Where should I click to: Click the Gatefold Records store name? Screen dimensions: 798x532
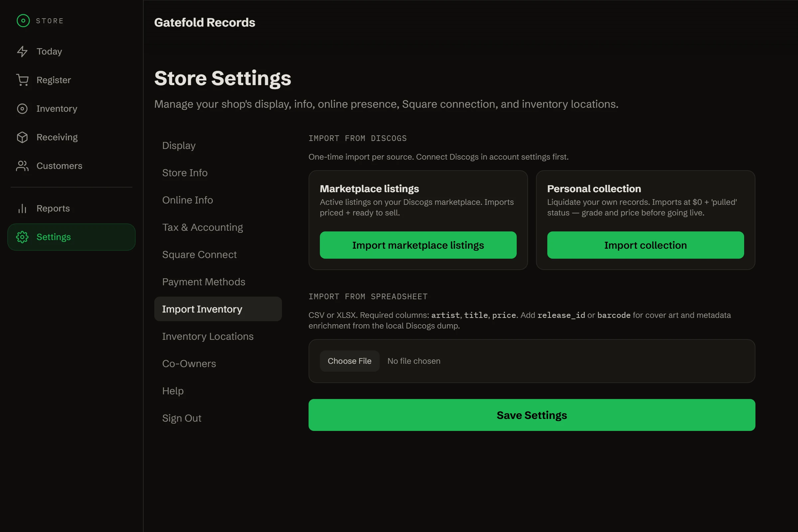[x=204, y=22]
